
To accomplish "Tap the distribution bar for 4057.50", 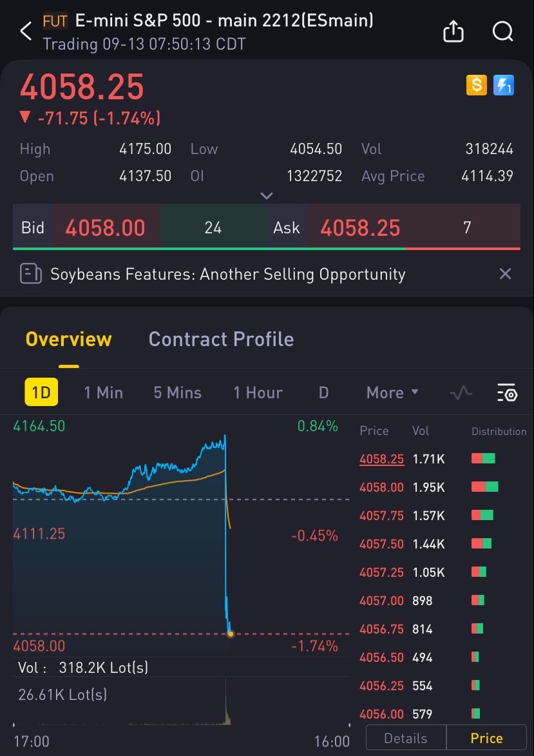I will pos(481,544).
